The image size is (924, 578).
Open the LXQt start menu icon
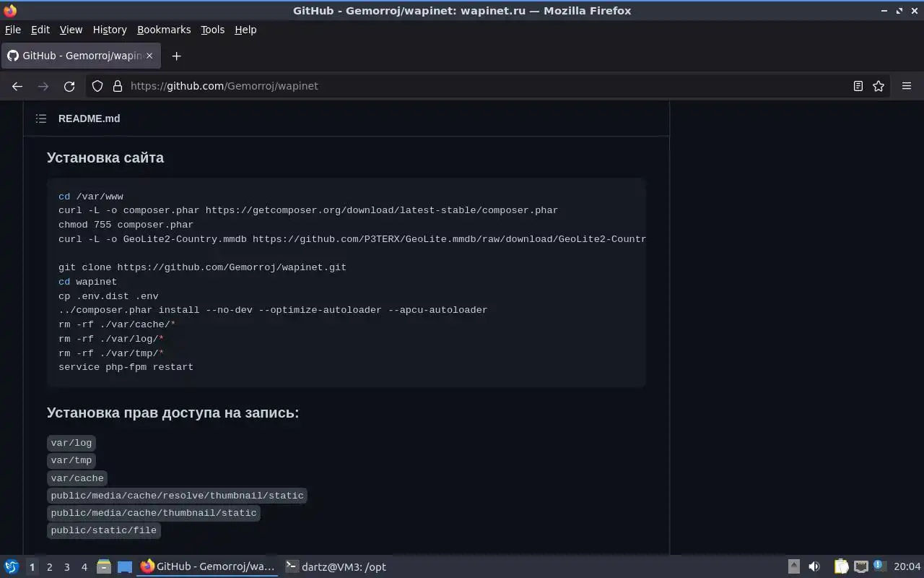click(x=12, y=566)
